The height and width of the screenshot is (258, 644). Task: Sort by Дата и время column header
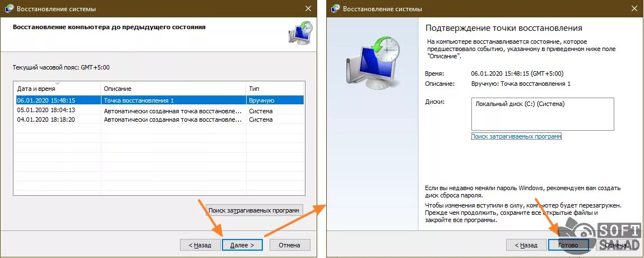[x=57, y=88]
